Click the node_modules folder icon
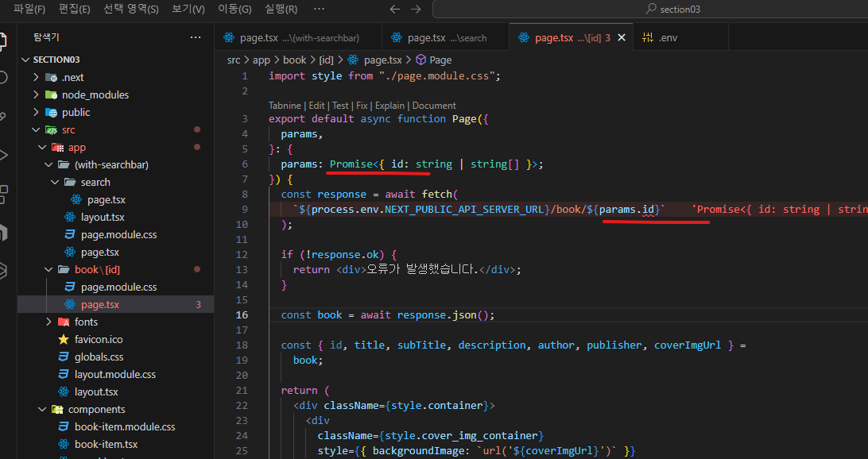The height and width of the screenshot is (459, 868). (51, 94)
